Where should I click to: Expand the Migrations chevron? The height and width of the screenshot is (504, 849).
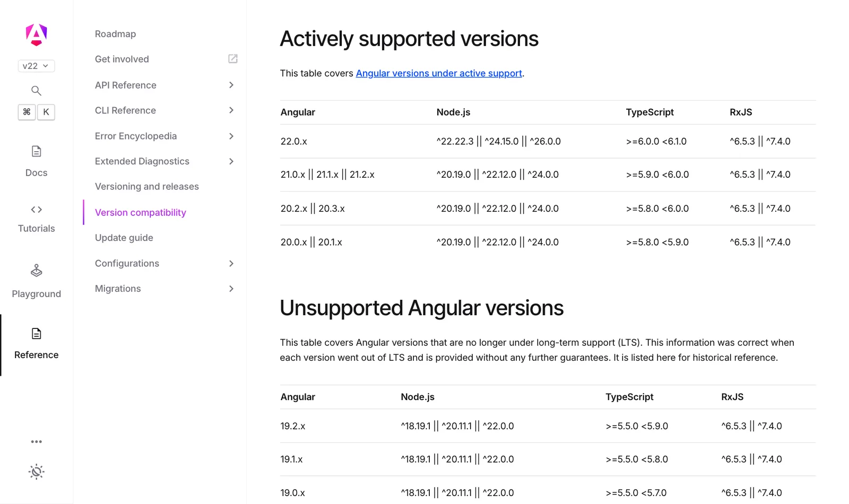coord(231,289)
